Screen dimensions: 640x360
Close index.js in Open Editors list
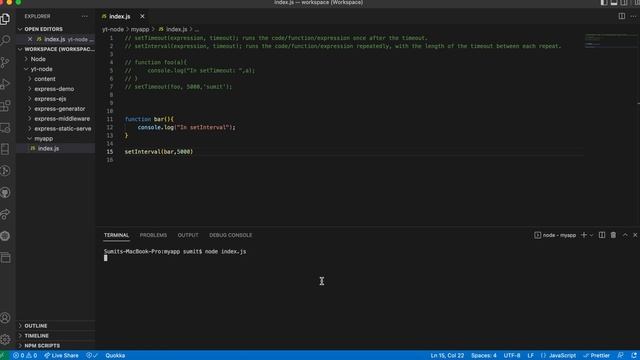30,39
